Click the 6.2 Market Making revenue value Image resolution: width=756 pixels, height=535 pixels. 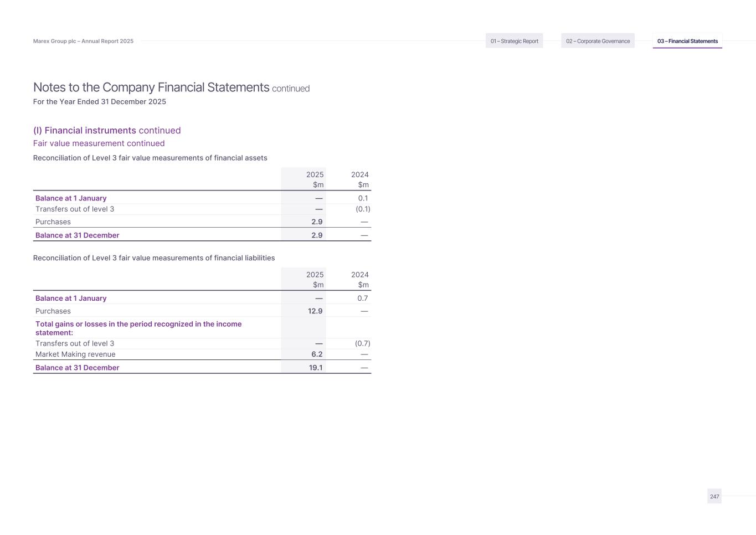(317, 354)
